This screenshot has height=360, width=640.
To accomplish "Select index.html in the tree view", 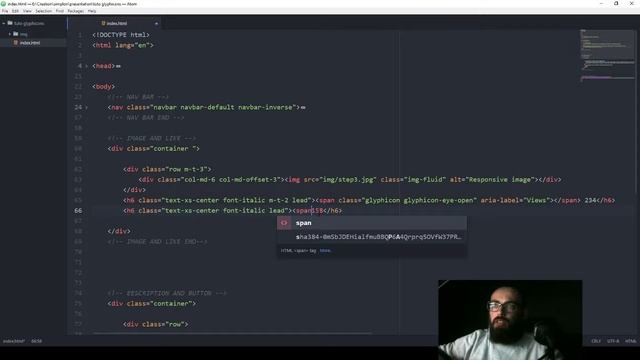I will [30, 42].
